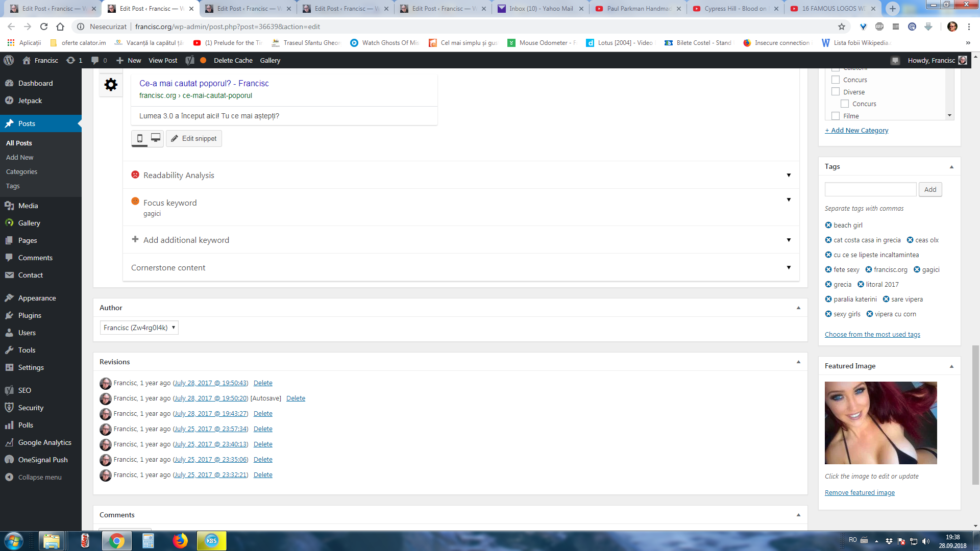The height and width of the screenshot is (551, 980).
Task: Check the Diverse category checkbox
Action: 836,92
